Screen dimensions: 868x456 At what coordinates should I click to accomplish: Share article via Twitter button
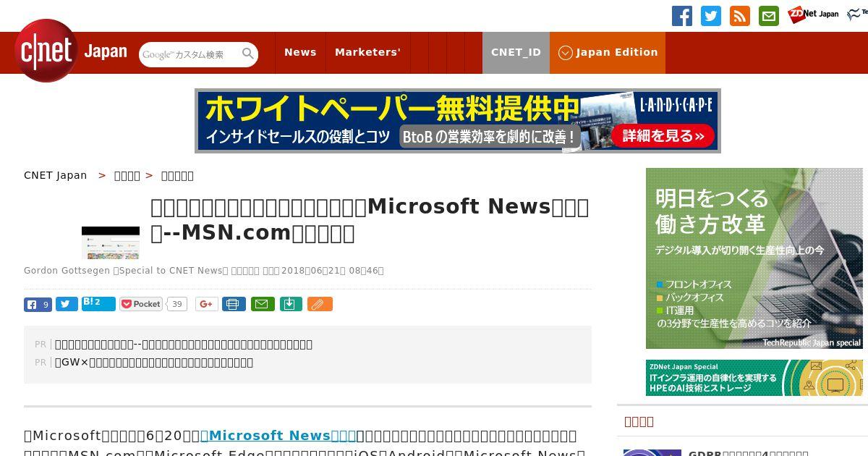67,305
